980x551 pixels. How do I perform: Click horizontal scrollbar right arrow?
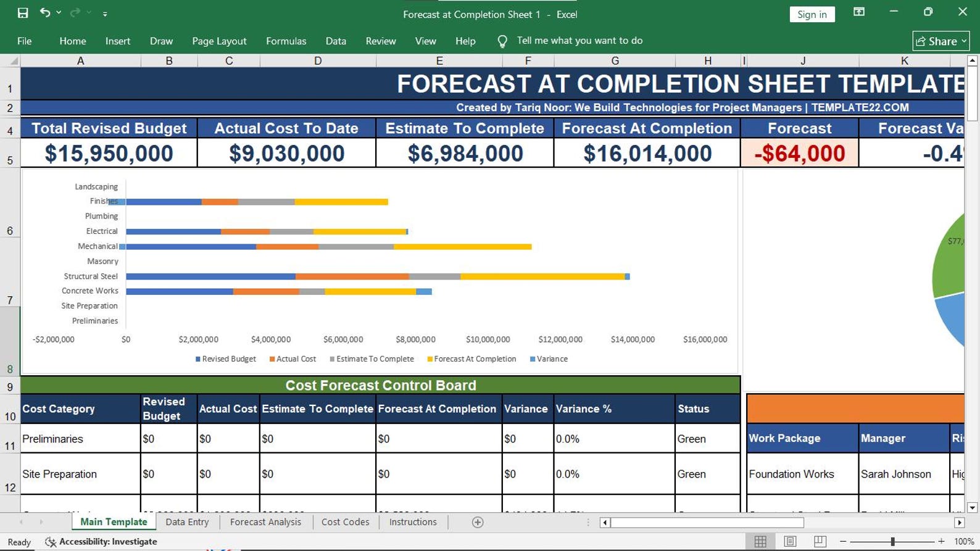[959, 523]
